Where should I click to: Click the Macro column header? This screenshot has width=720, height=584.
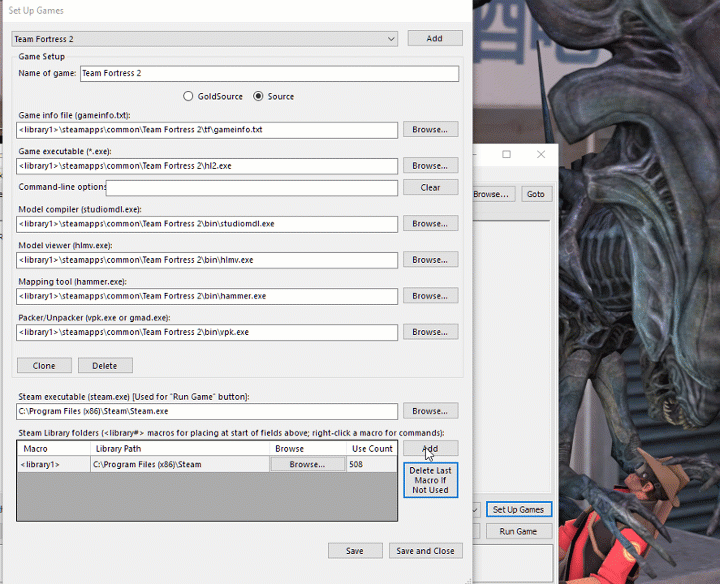pos(54,449)
